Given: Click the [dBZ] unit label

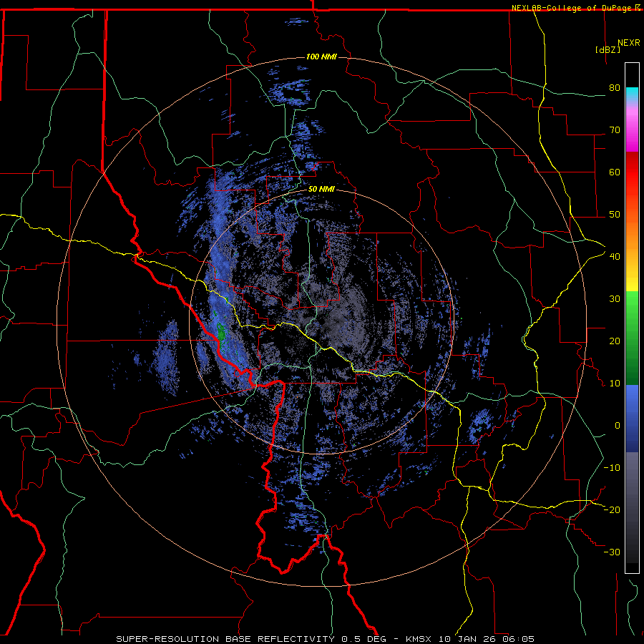Looking at the screenshot, I should 608,49.
